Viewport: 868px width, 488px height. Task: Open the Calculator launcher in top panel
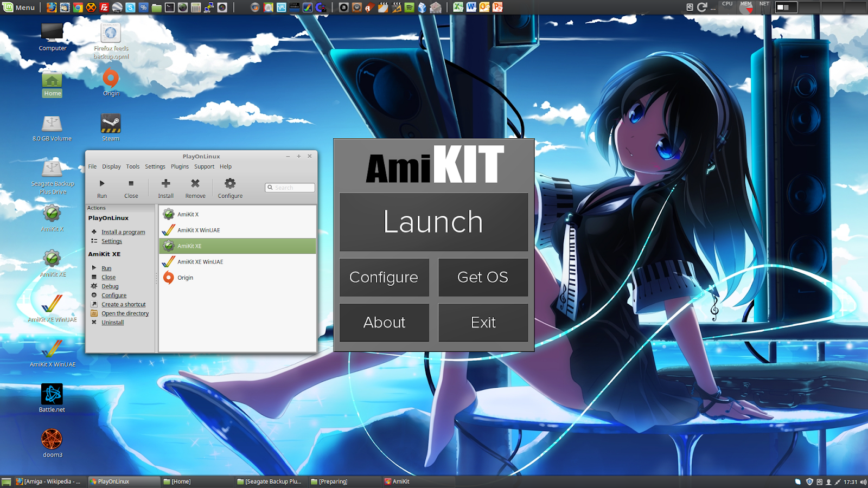[196, 8]
